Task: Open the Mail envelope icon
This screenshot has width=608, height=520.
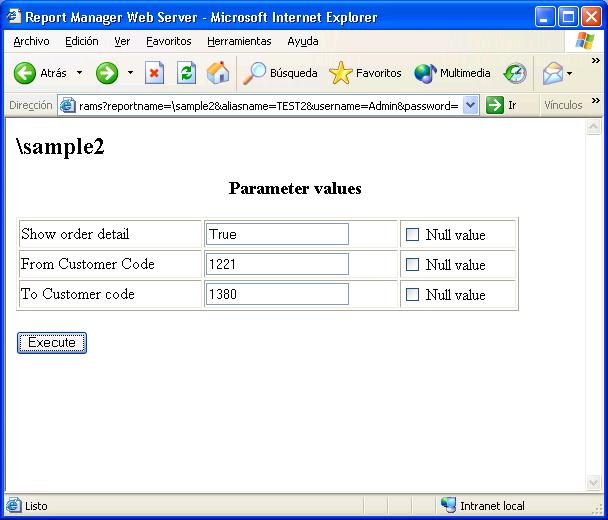Action: pos(553,73)
